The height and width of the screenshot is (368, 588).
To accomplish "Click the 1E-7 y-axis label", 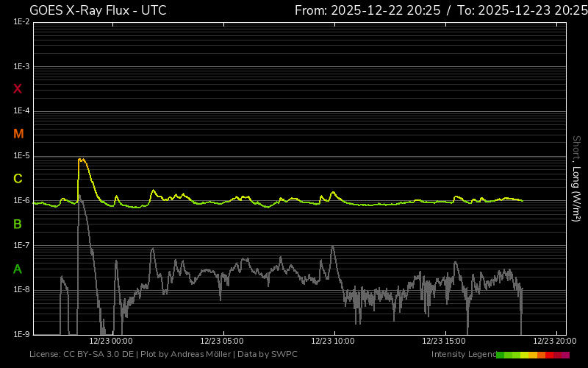I will (x=21, y=245).
